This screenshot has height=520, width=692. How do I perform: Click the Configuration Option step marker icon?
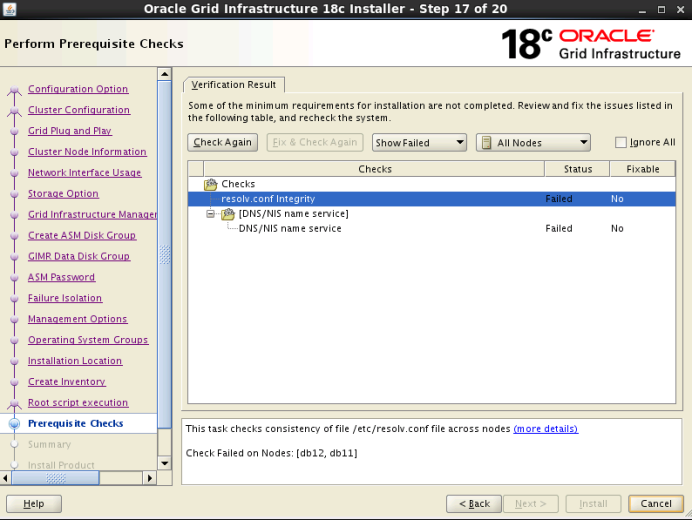pyautogui.click(x=15, y=90)
